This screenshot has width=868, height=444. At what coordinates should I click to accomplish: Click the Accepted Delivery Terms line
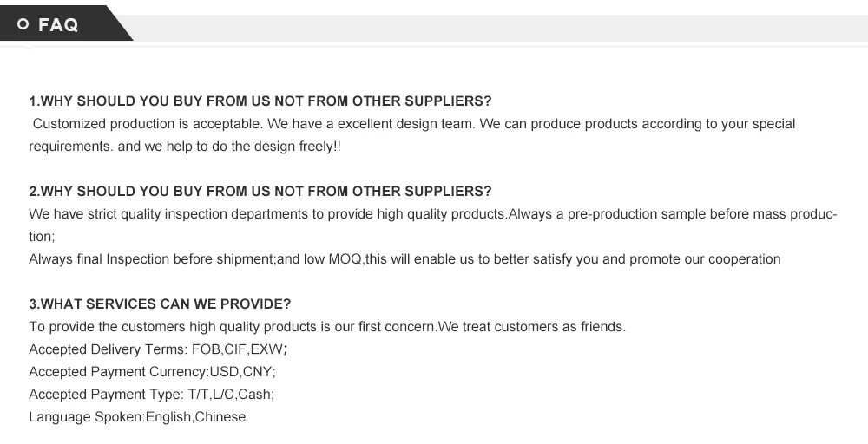pos(158,349)
